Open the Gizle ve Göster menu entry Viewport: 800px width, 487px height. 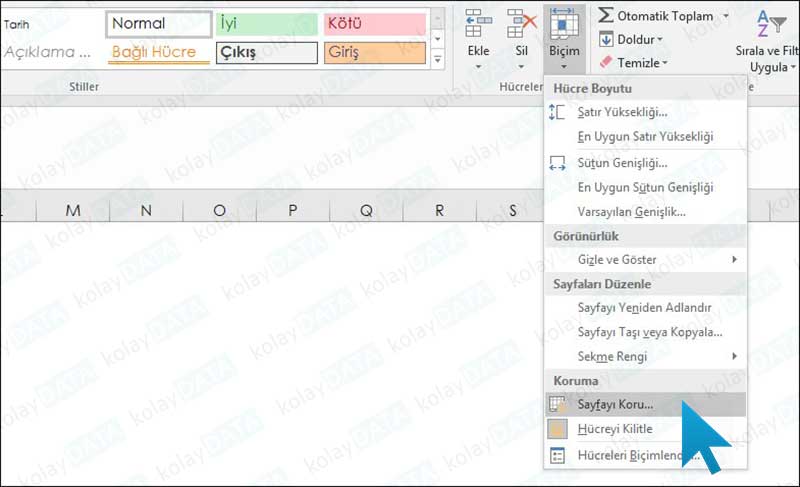click(645, 260)
